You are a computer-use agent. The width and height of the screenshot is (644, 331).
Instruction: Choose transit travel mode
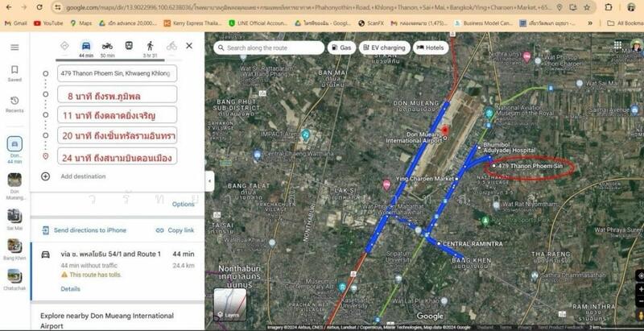click(x=129, y=46)
